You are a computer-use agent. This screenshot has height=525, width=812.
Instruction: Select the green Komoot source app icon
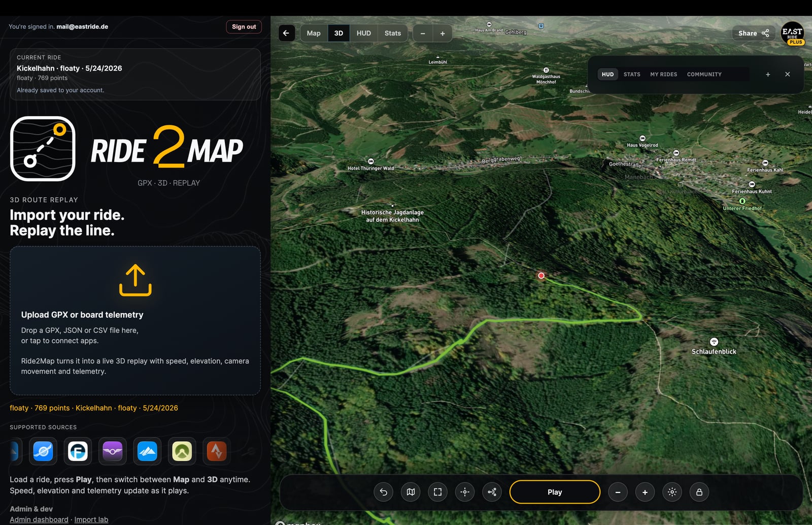click(182, 451)
